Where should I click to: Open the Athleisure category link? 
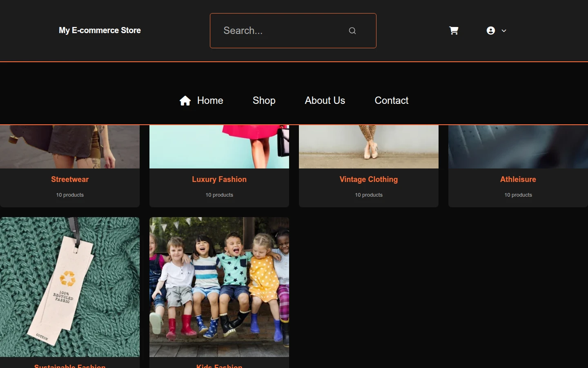point(518,180)
